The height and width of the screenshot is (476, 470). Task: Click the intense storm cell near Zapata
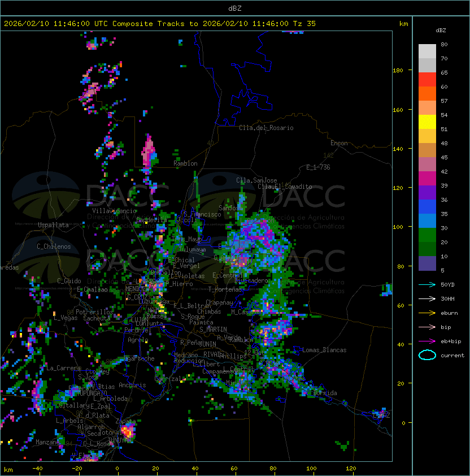click(x=128, y=431)
